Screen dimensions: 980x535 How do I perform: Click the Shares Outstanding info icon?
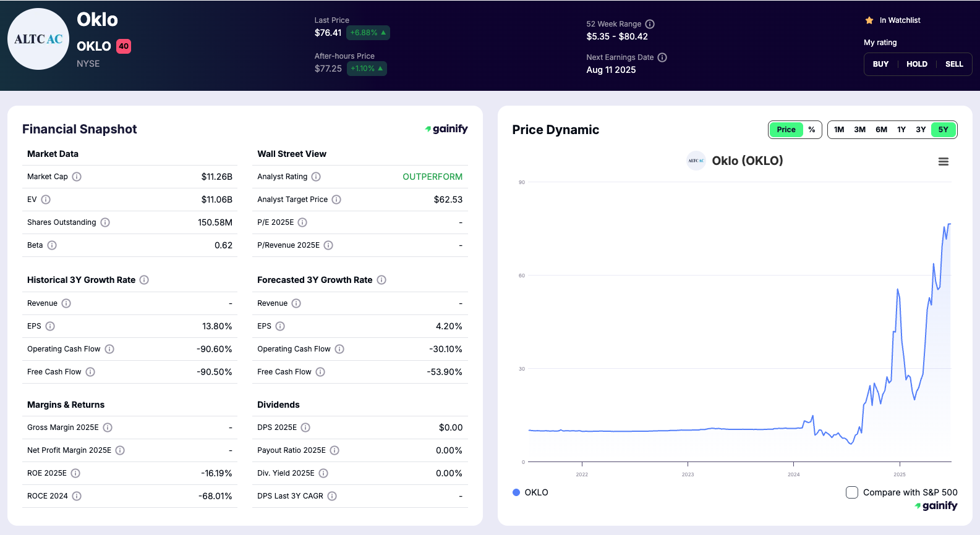pyautogui.click(x=105, y=222)
